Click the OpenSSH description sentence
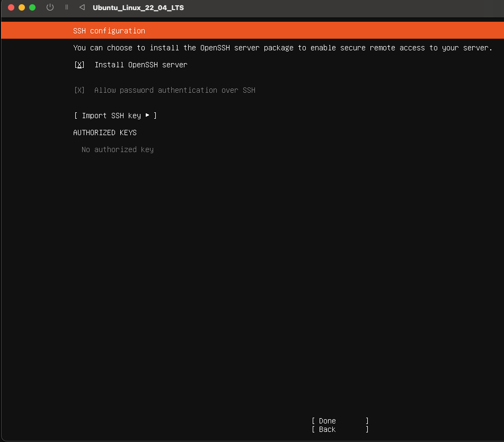Image resolution: width=504 pixels, height=442 pixels. [282, 48]
